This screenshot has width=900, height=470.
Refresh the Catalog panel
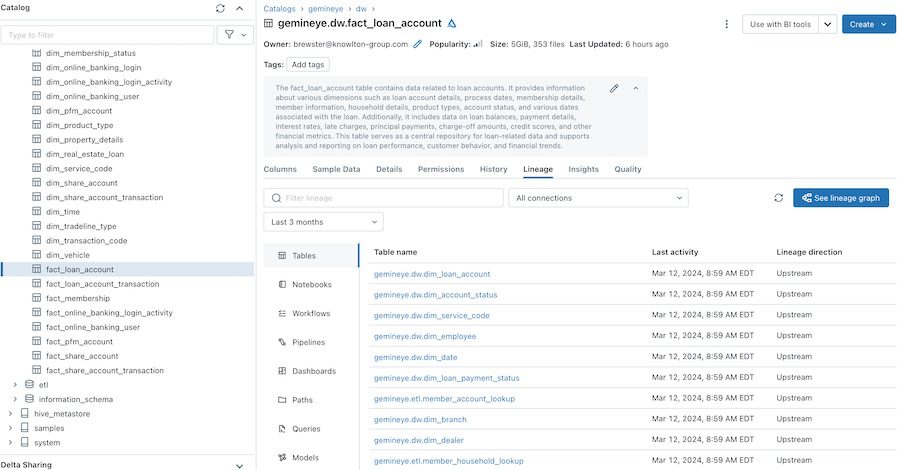tap(220, 8)
